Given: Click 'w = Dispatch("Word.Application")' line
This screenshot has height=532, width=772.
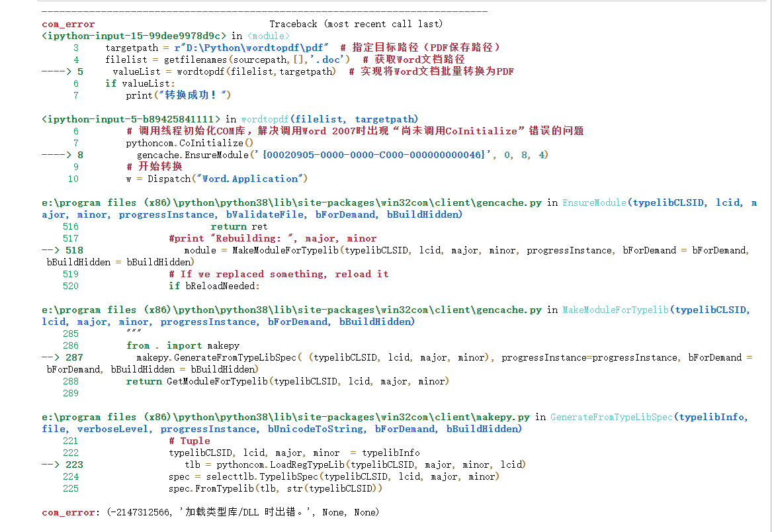Looking at the screenshot, I should [216, 179].
